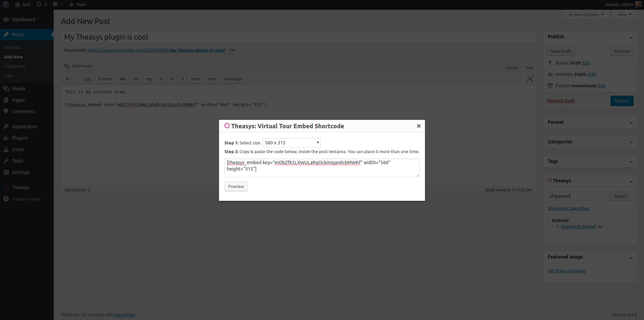Click the Set featured image link

[567, 271]
